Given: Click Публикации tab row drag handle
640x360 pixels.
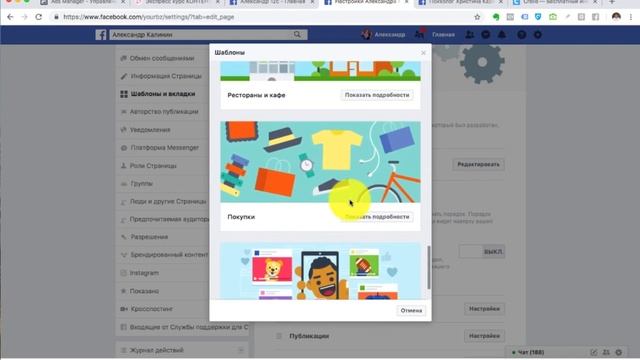Looking at the screenshot, I should [279, 336].
